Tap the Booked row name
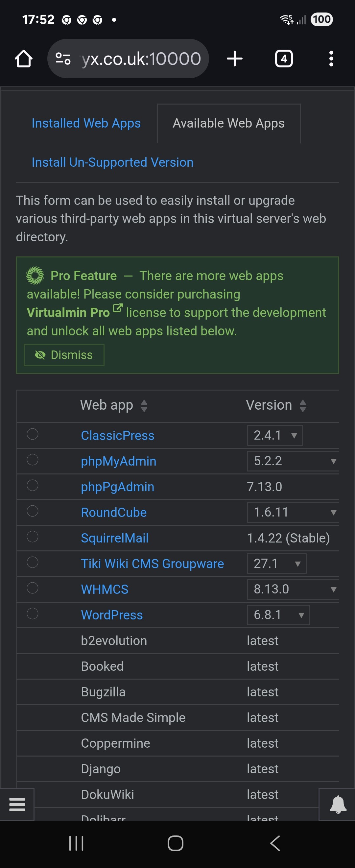Screen dimensions: 355x868 [102, 666]
